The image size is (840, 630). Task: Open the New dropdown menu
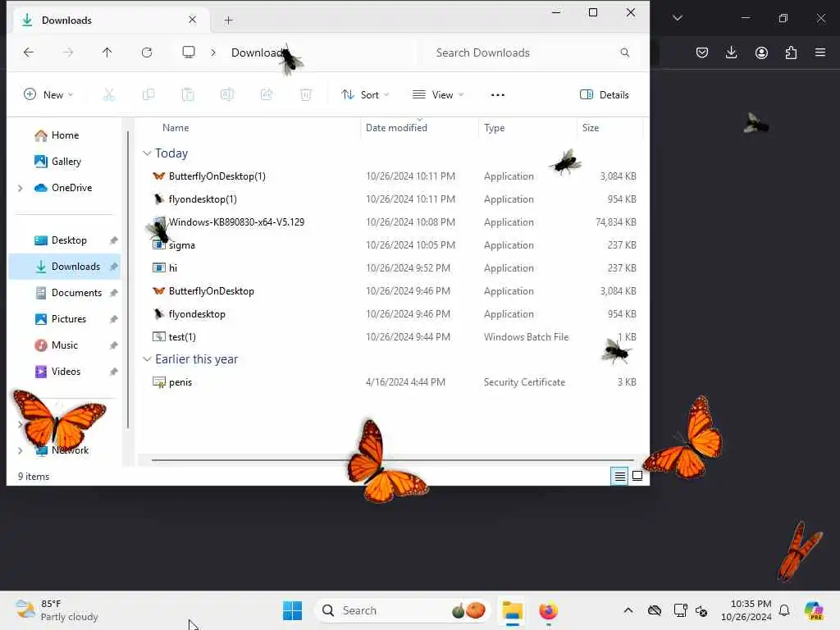tap(48, 95)
